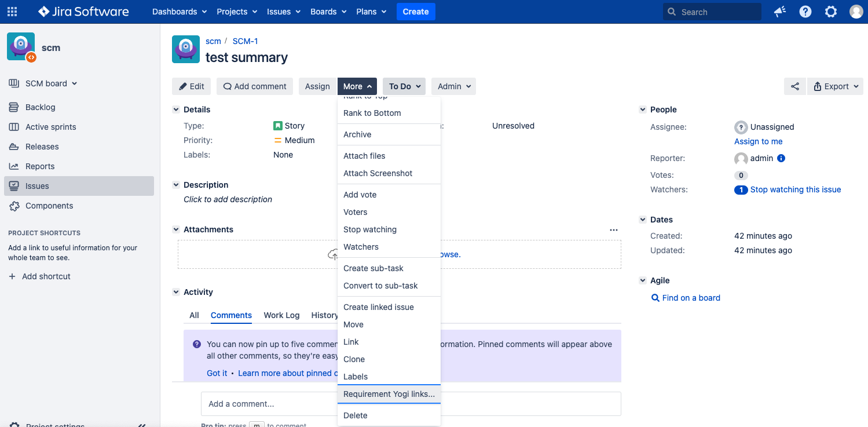The width and height of the screenshot is (868, 427).
Task: Click the share issue icon
Action: tap(795, 86)
